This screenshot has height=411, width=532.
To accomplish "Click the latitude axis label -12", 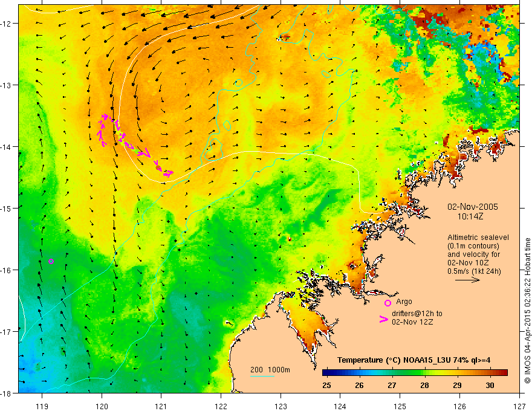I will [x=7, y=24].
